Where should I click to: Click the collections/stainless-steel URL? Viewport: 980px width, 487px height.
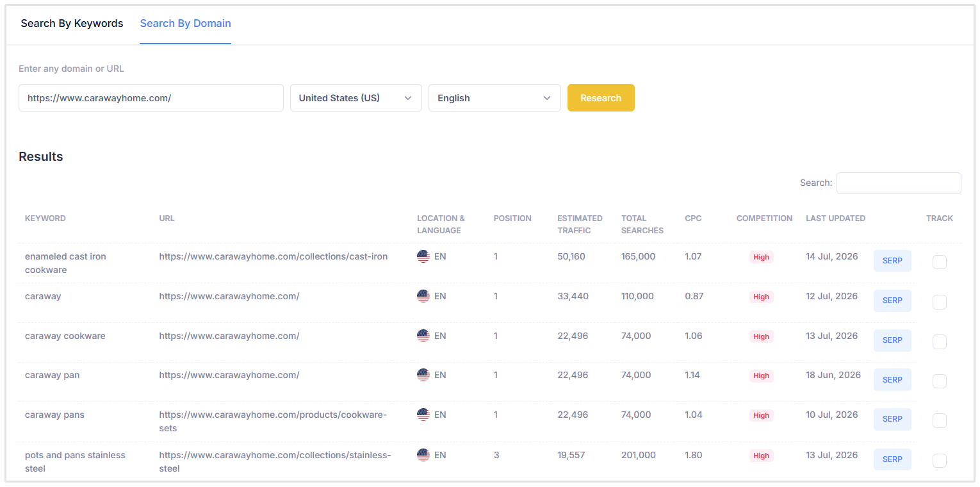(275, 462)
